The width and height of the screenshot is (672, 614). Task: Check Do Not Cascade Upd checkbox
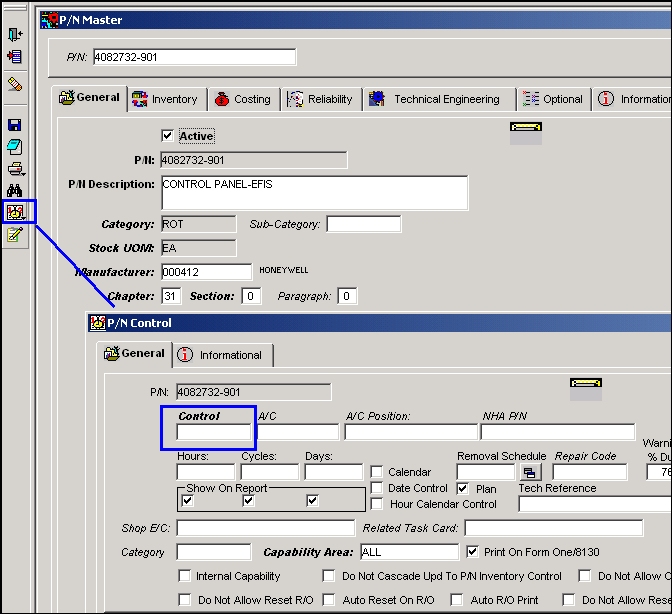coord(329,575)
